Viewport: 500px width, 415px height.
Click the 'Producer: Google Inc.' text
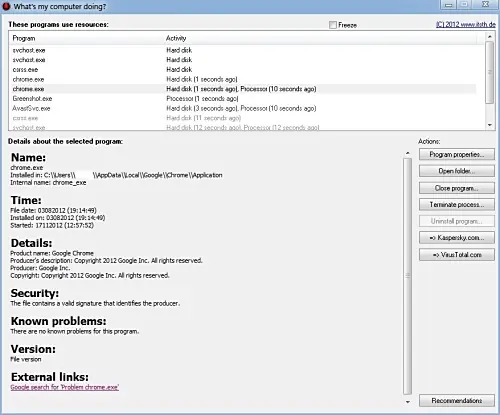(x=40, y=268)
